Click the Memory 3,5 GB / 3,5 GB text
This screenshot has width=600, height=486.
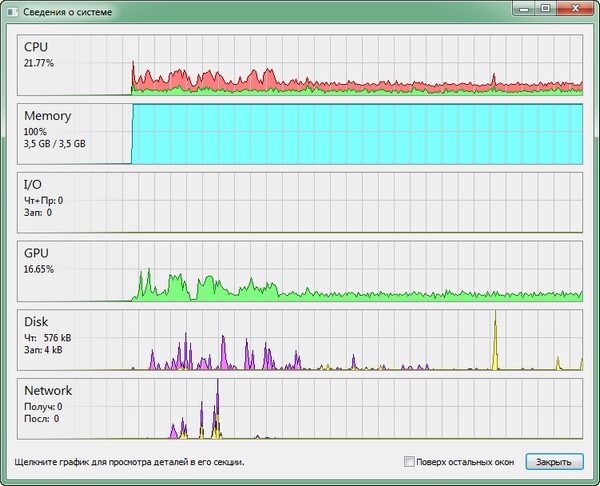tap(54, 143)
